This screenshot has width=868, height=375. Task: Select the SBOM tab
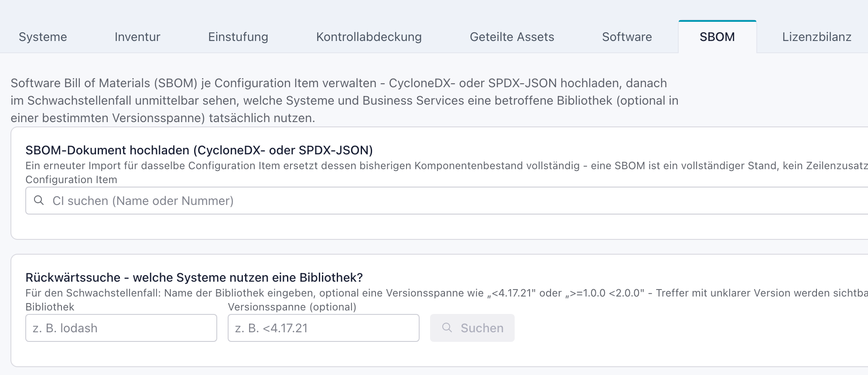click(x=717, y=37)
